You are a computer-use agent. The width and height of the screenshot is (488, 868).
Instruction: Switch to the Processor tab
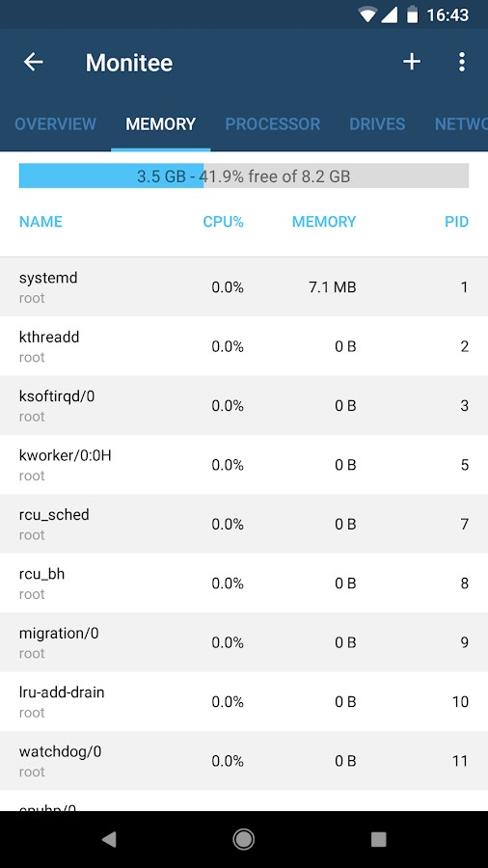point(273,124)
